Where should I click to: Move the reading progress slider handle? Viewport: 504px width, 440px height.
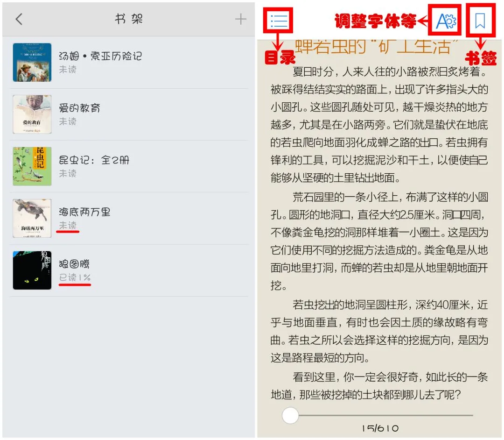click(x=290, y=415)
